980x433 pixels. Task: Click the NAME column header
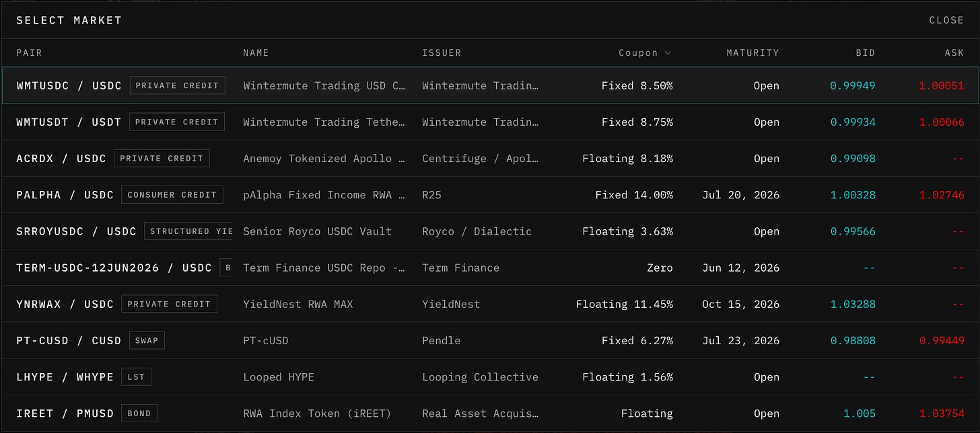(x=256, y=52)
